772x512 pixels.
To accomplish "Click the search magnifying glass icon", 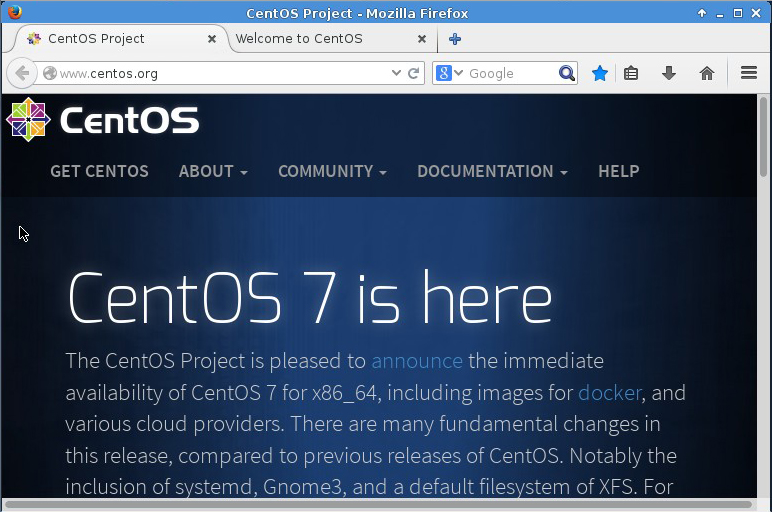I will 567,73.
